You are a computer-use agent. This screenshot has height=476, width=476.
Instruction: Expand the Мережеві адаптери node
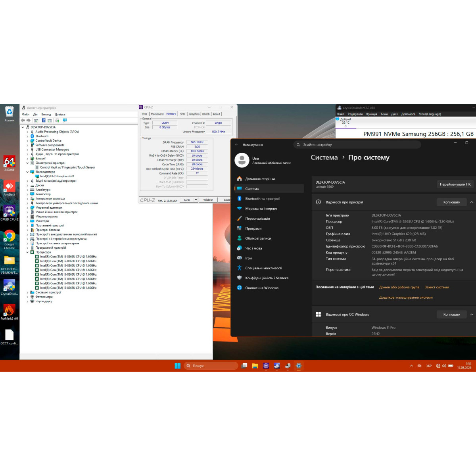27,207
